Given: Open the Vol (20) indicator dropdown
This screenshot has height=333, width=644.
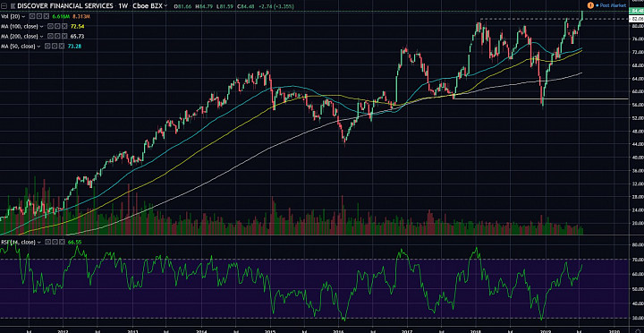Looking at the screenshot, I should coord(23,16).
